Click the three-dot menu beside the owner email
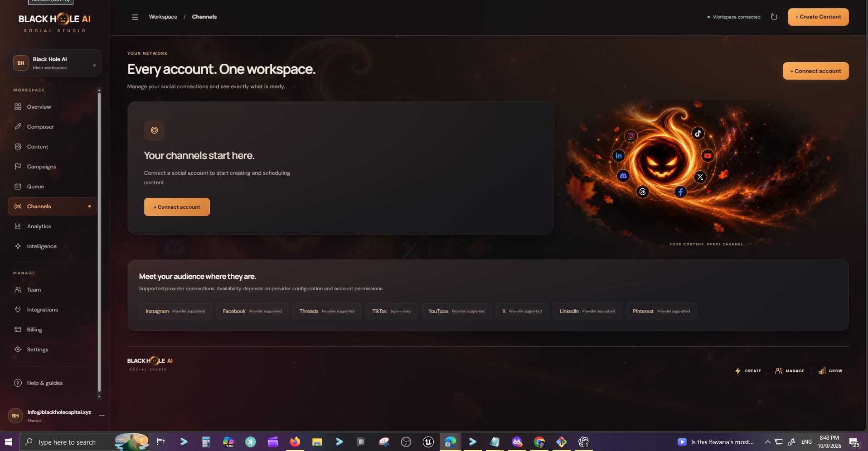This screenshot has height=451, width=868. click(x=102, y=416)
